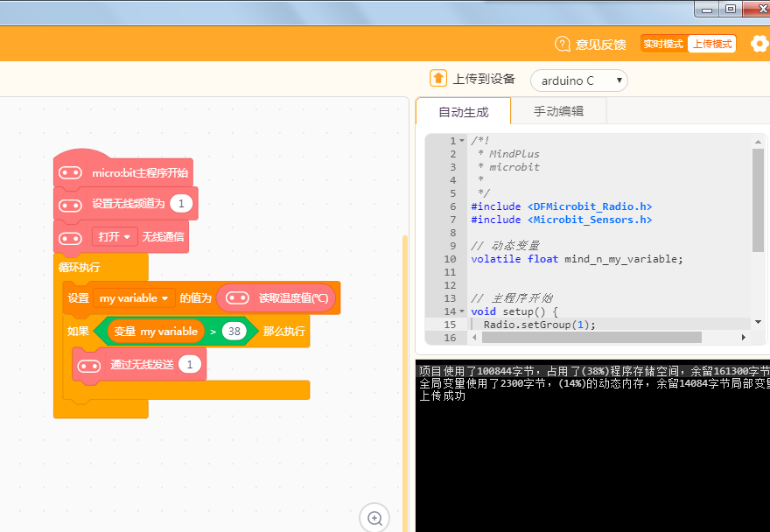Click the 循环执行 loop block
Screen dimensions: 770x532
tap(79, 267)
